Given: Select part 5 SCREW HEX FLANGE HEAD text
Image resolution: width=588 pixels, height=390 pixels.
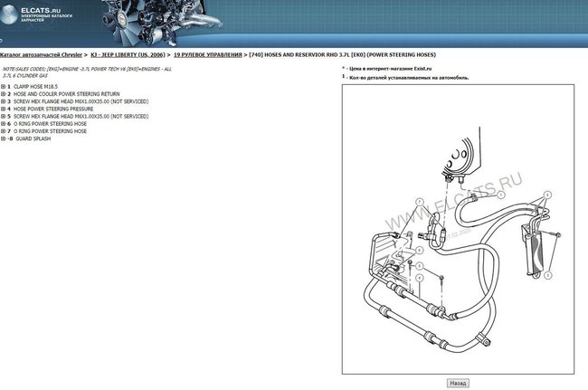Looking at the screenshot, I should (80, 117).
